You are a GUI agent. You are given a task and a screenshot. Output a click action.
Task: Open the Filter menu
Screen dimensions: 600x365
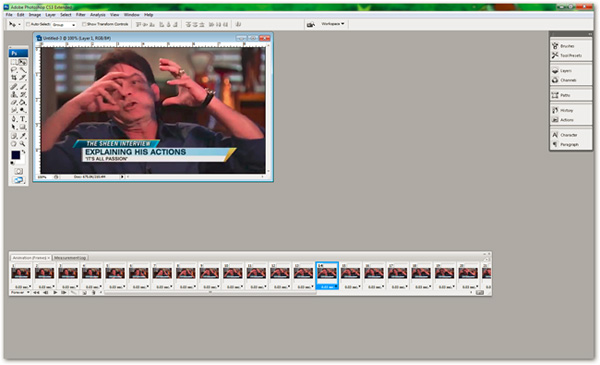pyautogui.click(x=81, y=15)
